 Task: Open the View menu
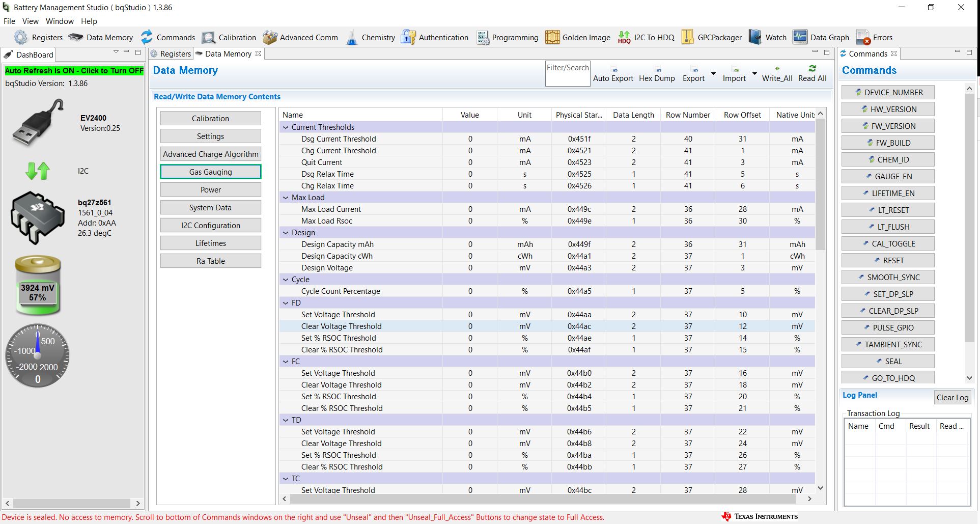pyautogui.click(x=30, y=21)
